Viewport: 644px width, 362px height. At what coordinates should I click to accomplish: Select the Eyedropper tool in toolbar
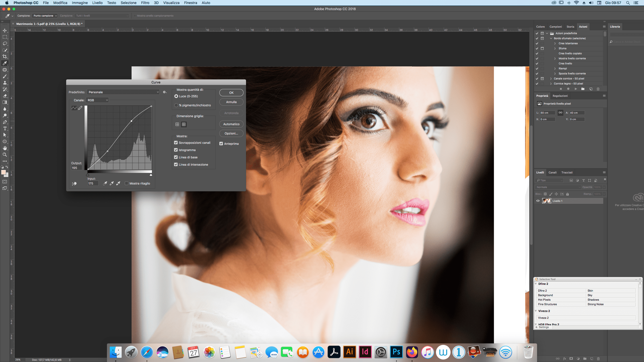coord(5,63)
